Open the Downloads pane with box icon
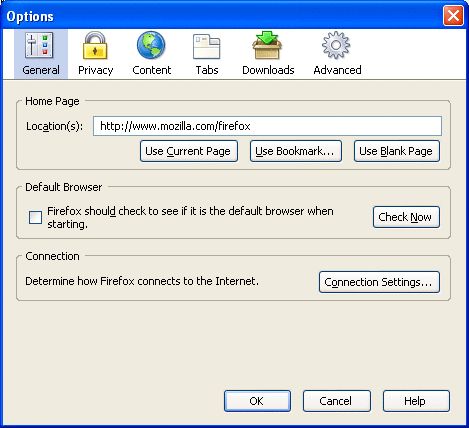The height and width of the screenshot is (428, 469). coord(268,54)
